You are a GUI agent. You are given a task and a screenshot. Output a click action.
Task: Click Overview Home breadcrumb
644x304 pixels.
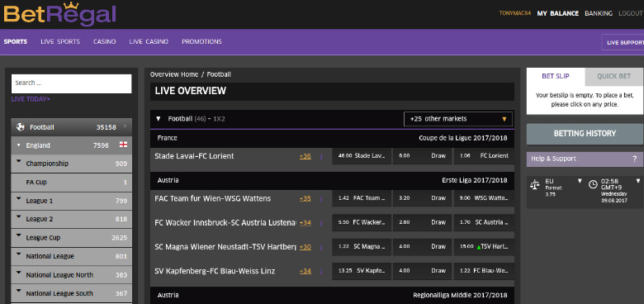(174, 74)
